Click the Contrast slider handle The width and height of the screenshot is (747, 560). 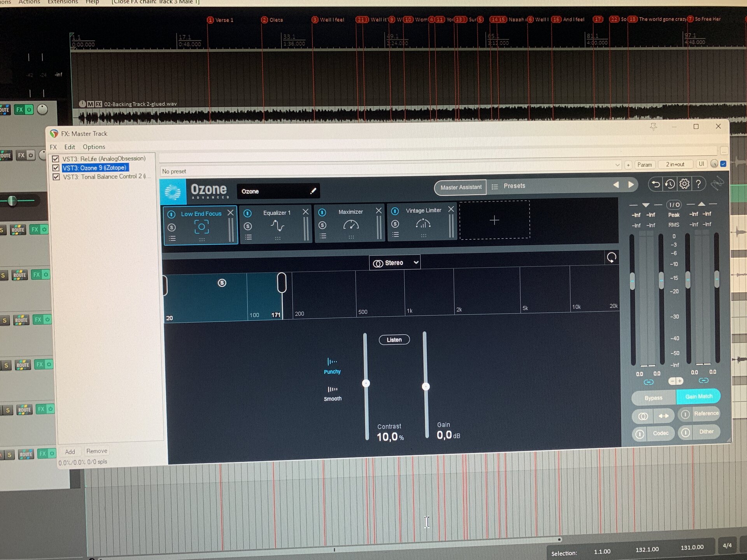coord(366,383)
